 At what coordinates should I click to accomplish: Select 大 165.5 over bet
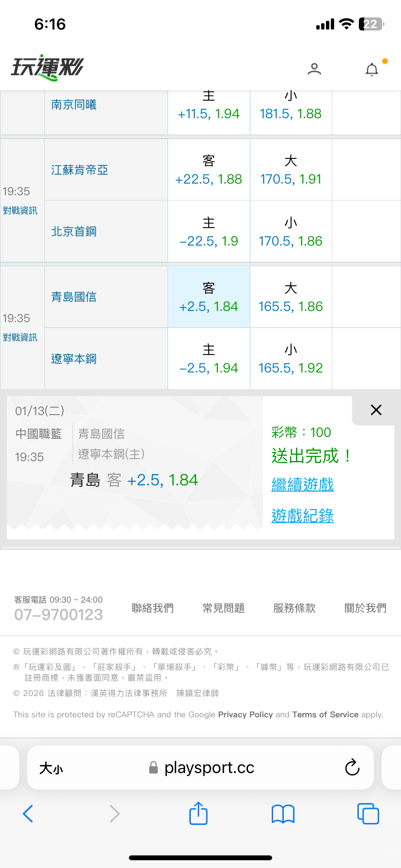click(291, 297)
